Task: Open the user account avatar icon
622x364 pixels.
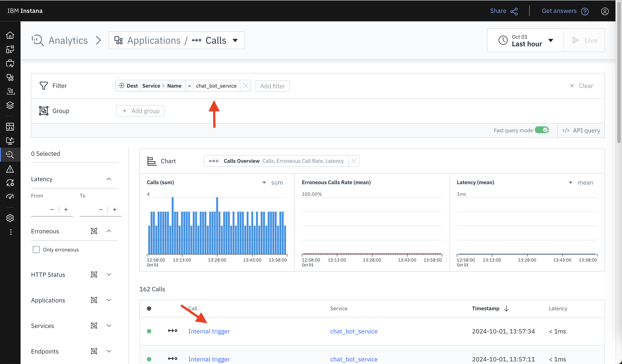Action: (605, 11)
